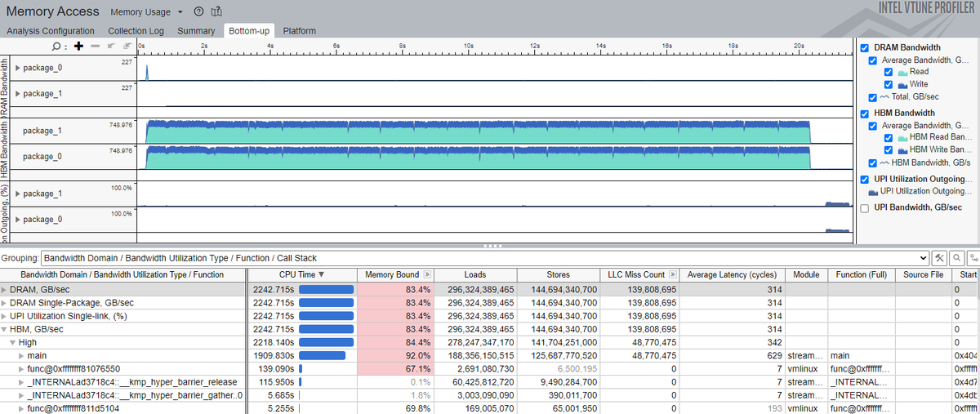Click the 92.0% Memory Bound cell
Viewport: 980px width, 414px height.
pyautogui.click(x=395, y=355)
